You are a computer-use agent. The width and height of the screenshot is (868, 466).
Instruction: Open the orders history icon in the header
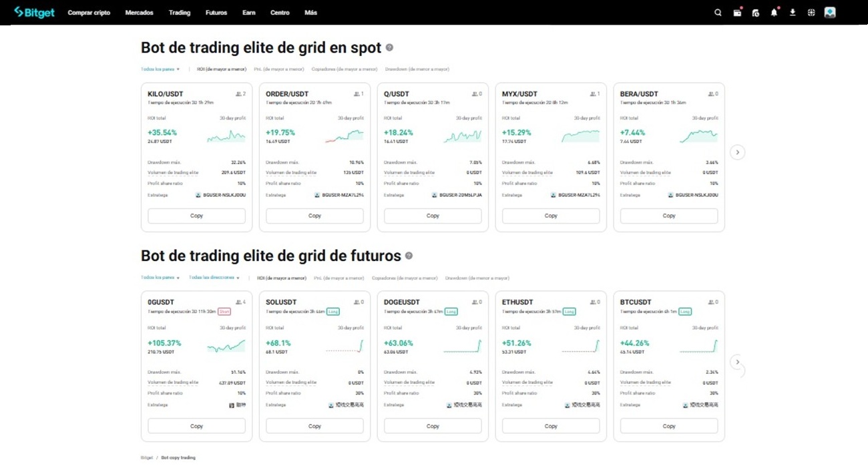click(x=756, y=12)
